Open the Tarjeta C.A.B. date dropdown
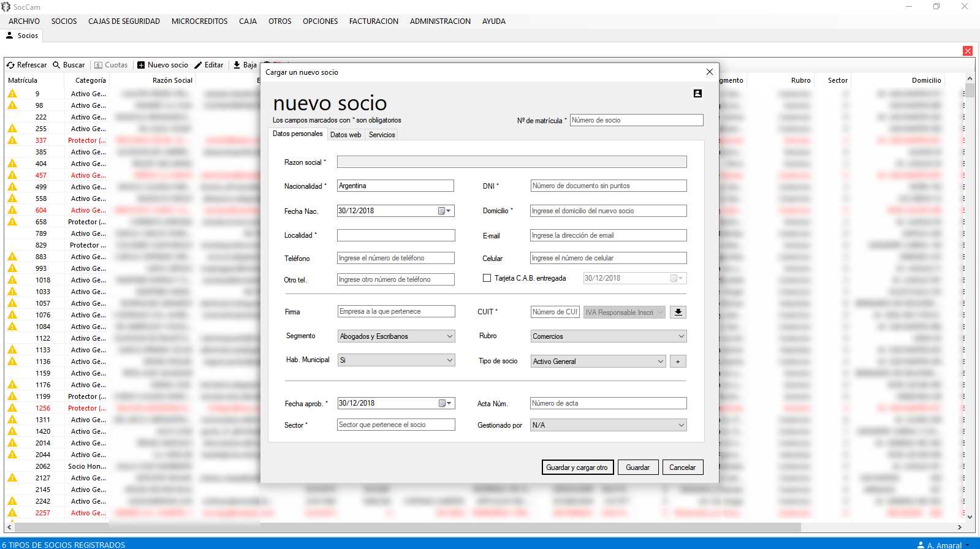This screenshot has width=980, height=549. click(x=677, y=278)
